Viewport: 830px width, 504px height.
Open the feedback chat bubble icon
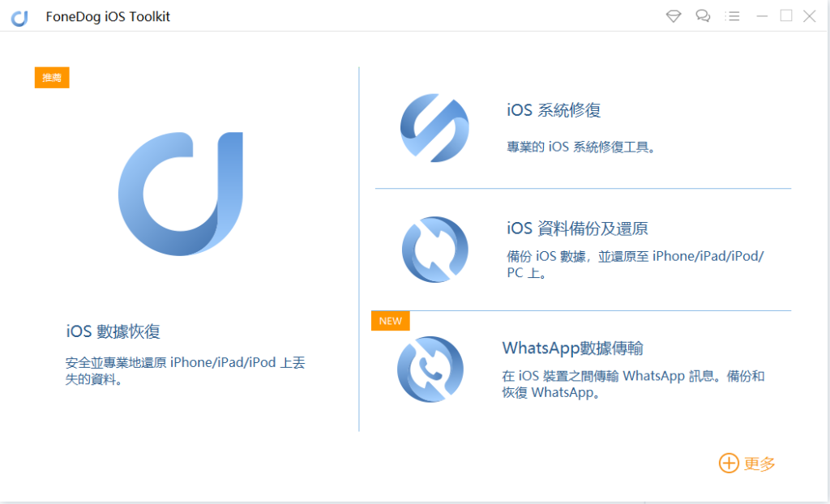703,16
